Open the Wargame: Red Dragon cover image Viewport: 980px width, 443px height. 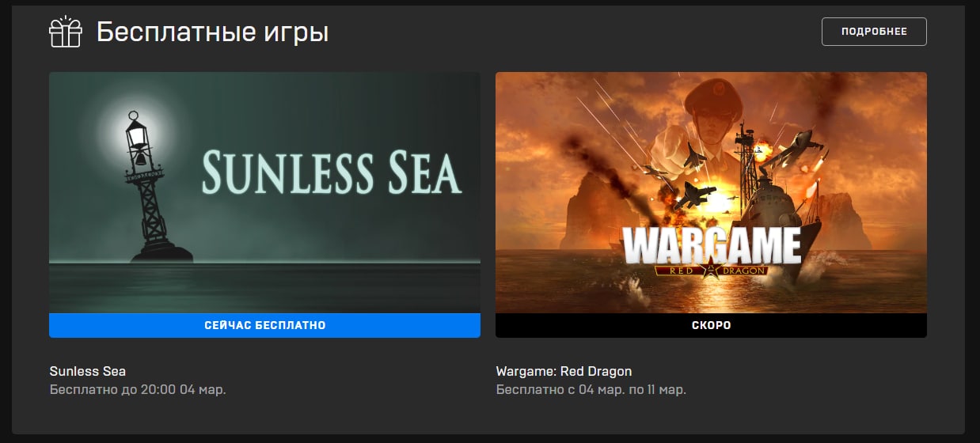pos(711,193)
